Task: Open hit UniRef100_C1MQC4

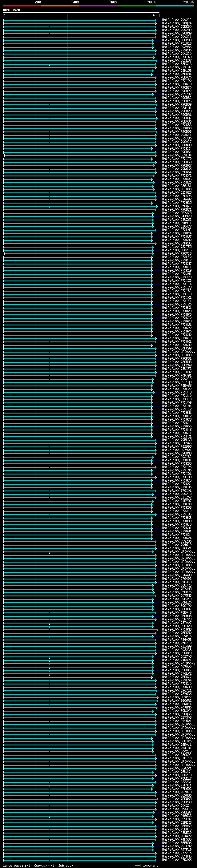Action: click(x=177, y=23)
